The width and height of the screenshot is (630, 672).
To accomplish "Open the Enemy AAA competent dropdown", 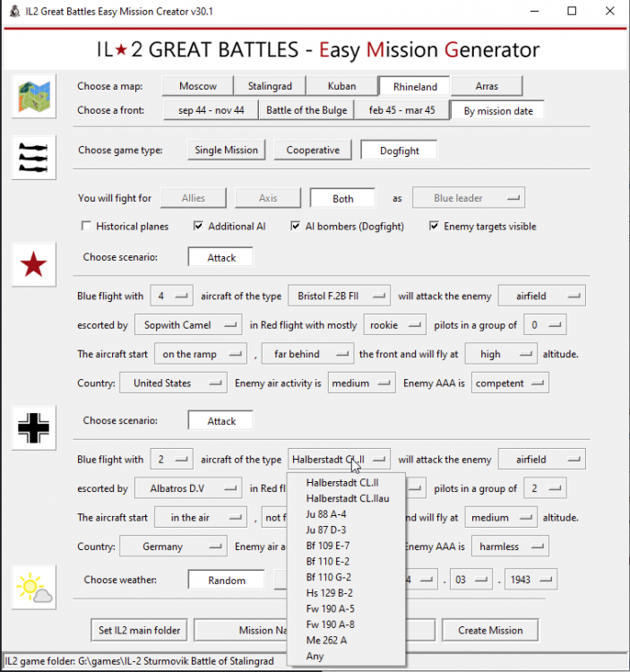I will click(x=510, y=383).
